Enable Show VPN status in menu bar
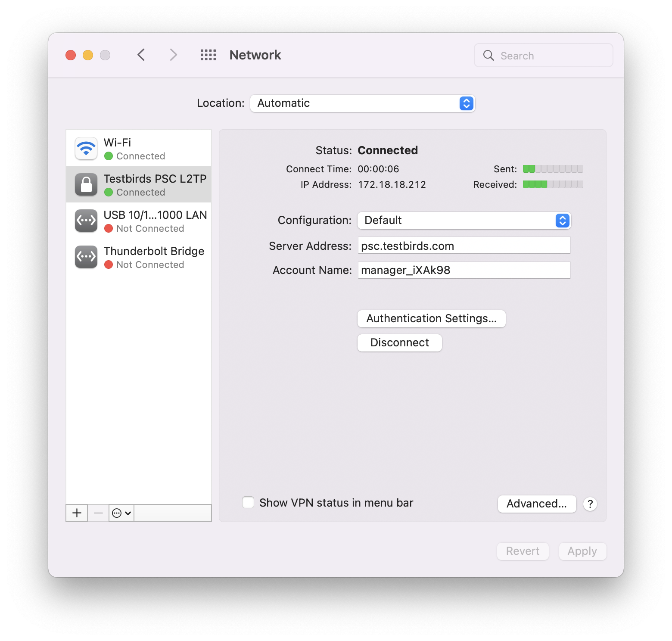Screen dimensions: 672x641 click(248, 502)
